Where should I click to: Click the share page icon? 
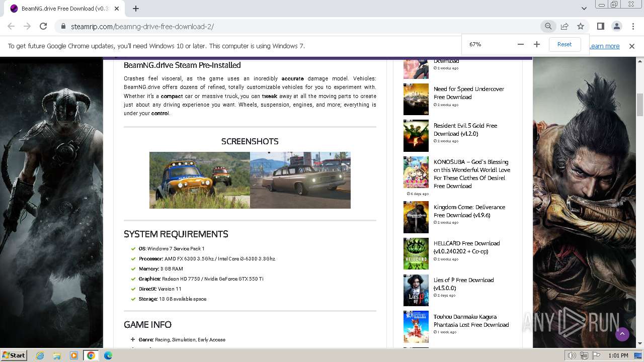(565, 27)
